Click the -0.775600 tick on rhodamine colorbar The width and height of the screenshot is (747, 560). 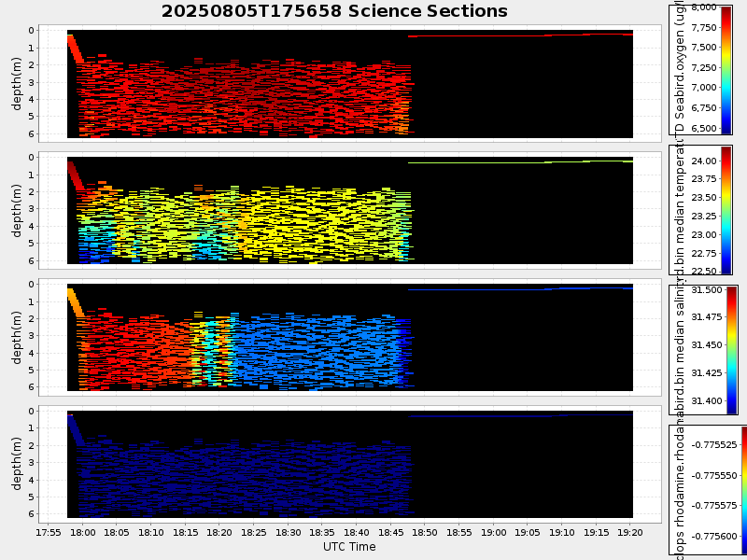pyautogui.click(x=713, y=537)
